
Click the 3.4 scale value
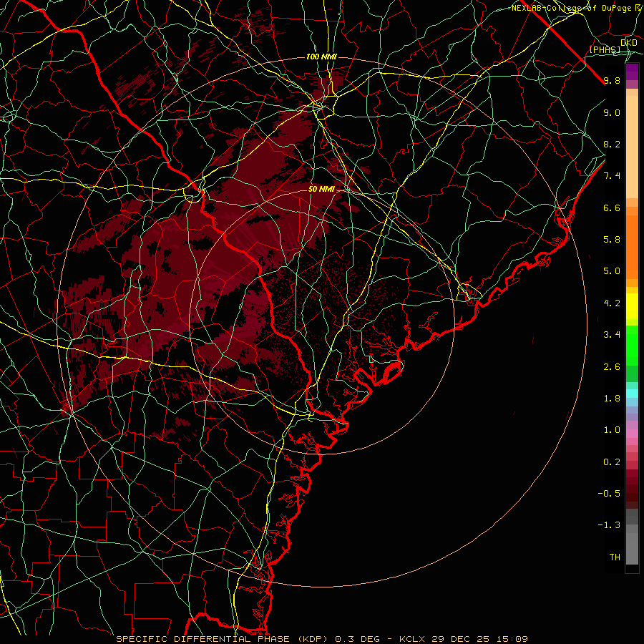(x=612, y=335)
